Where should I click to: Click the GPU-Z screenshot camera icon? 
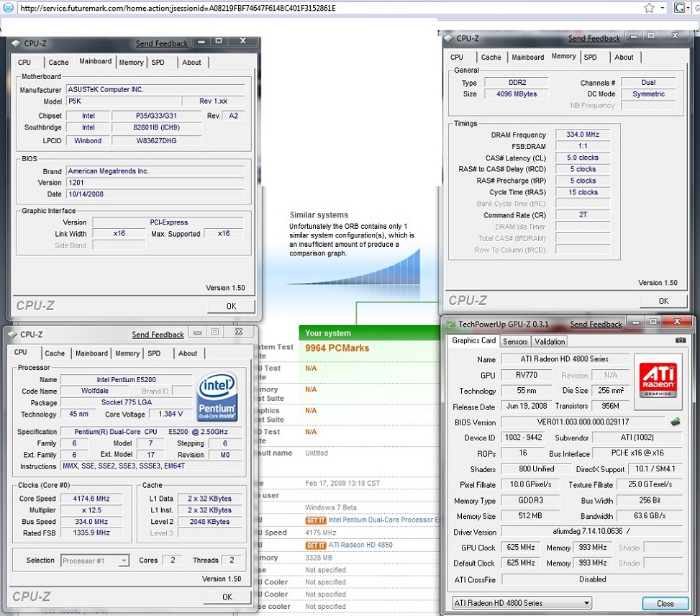pyautogui.click(x=681, y=340)
